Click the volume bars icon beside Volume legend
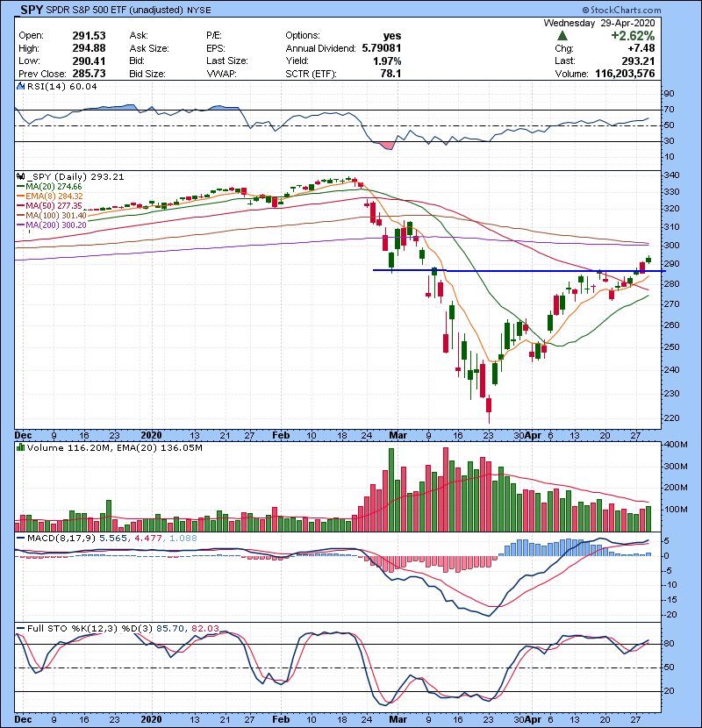Screen dimensions: 702x728 pos(21,448)
